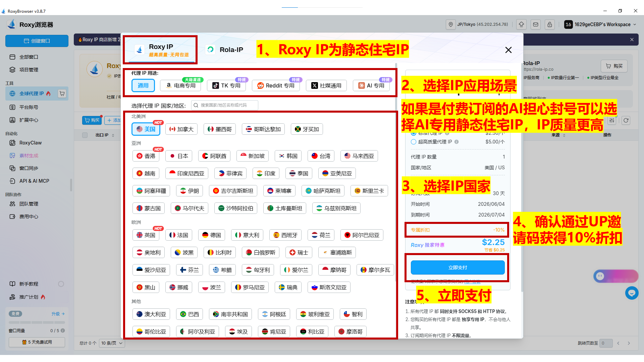Image resolution: width=644 pixels, height=362 pixels.
Task: Click the refresh icon in the table toolbar
Action: point(626,120)
